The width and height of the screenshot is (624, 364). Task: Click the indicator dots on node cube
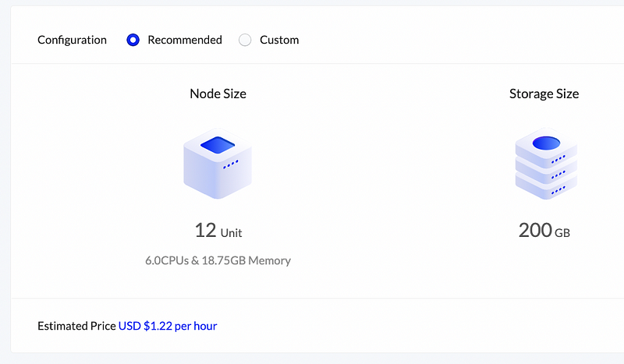point(231,164)
